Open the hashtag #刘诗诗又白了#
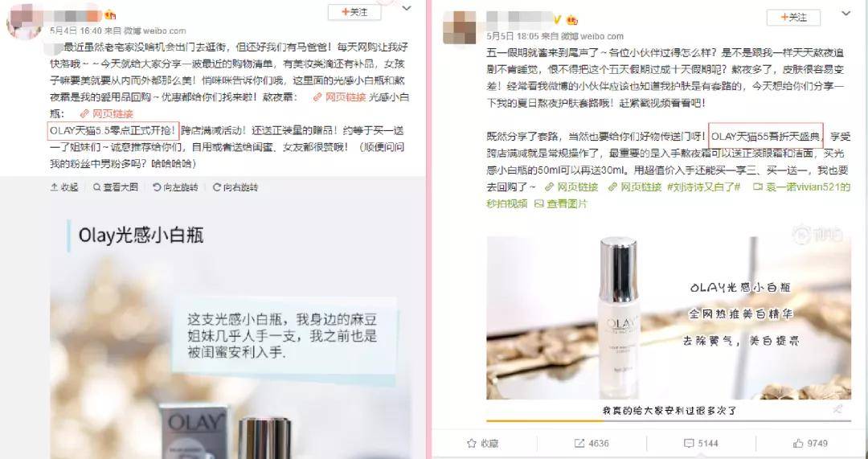868x459 pixels. 703,187
